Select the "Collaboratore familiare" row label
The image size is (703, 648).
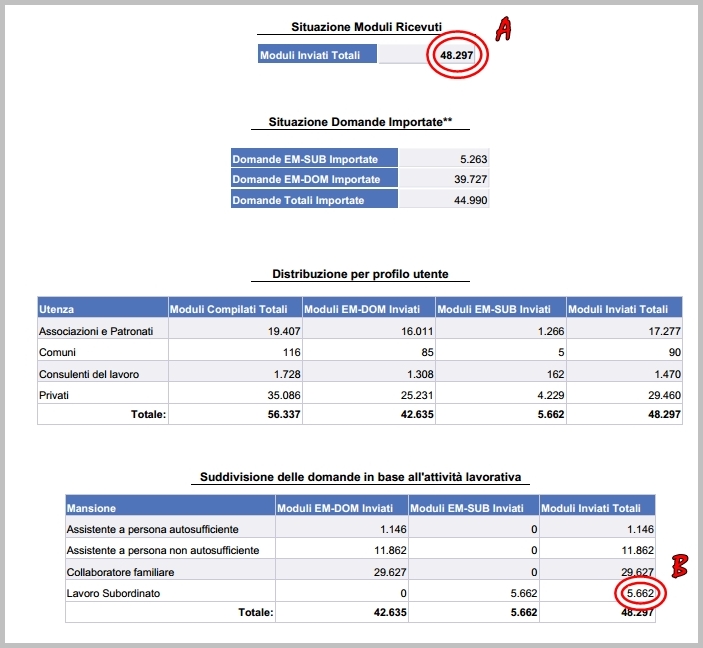[120, 571]
